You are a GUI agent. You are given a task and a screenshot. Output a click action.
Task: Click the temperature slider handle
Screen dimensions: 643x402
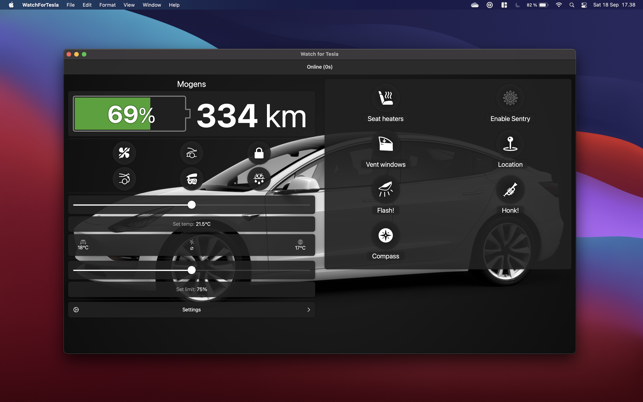[x=192, y=205]
